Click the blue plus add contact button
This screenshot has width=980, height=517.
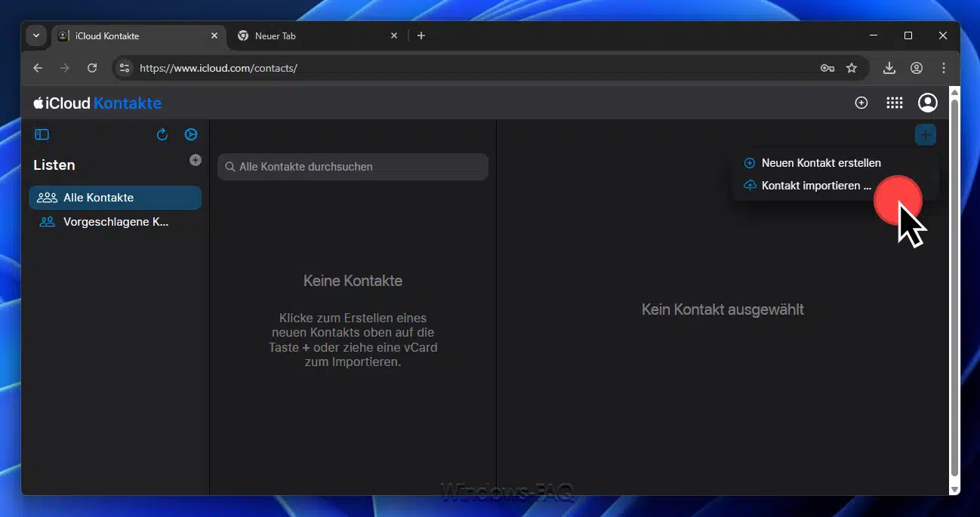click(x=925, y=135)
